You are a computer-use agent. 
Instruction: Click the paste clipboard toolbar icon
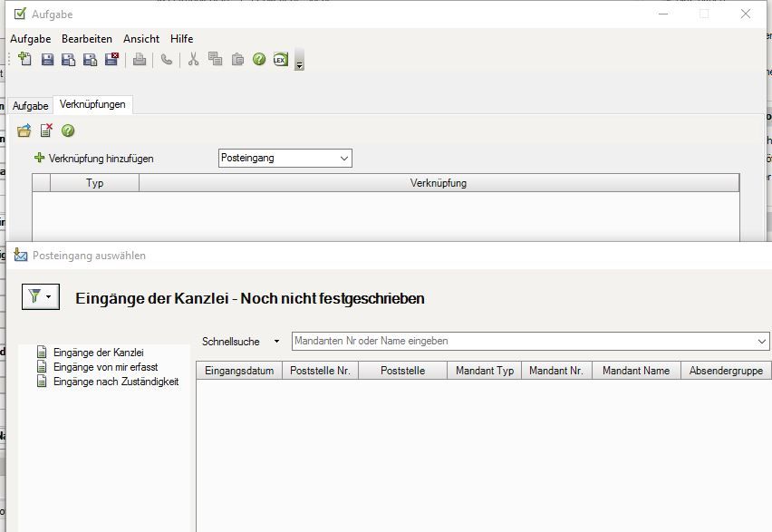click(x=237, y=60)
